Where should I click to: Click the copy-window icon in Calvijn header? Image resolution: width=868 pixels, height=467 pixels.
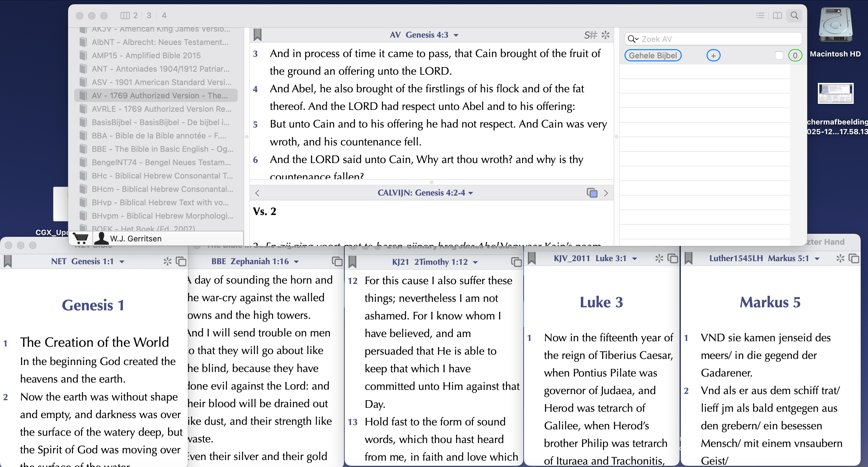592,193
